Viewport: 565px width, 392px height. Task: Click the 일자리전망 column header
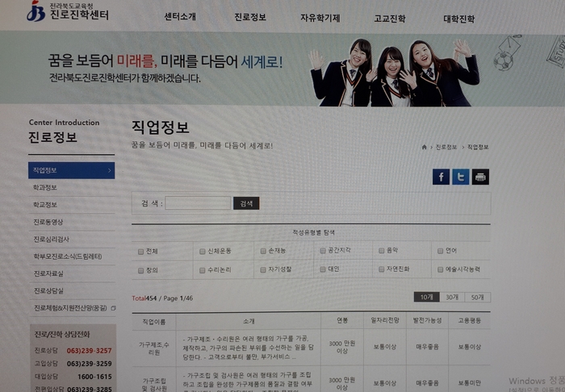[x=385, y=320]
